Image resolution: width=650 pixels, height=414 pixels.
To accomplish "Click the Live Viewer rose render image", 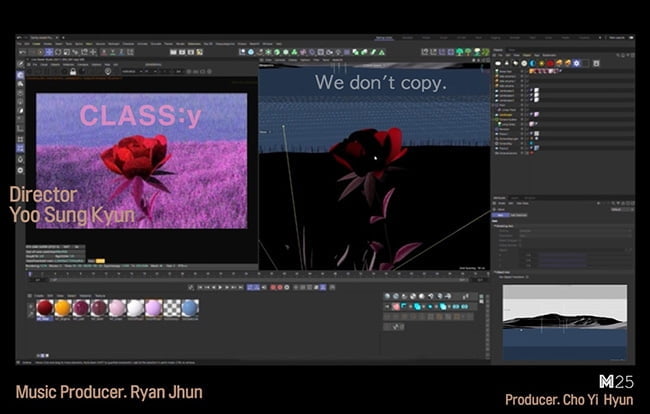I will 142,161.
